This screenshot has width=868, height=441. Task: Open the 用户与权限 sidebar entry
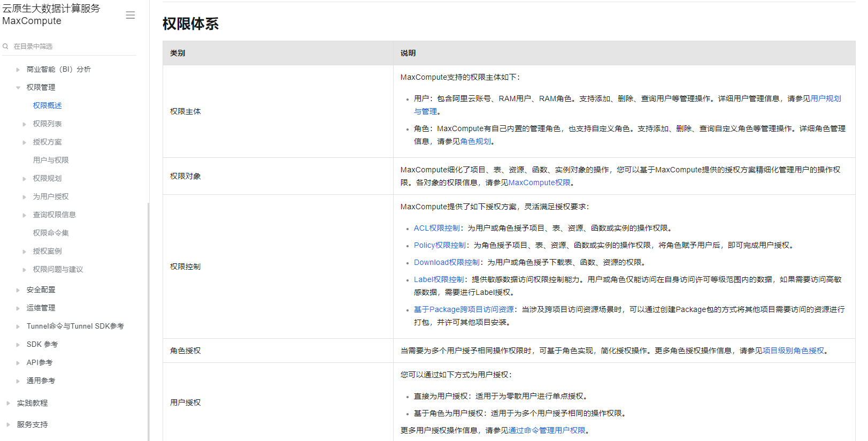pyautogui.click(x=51, y=160)
